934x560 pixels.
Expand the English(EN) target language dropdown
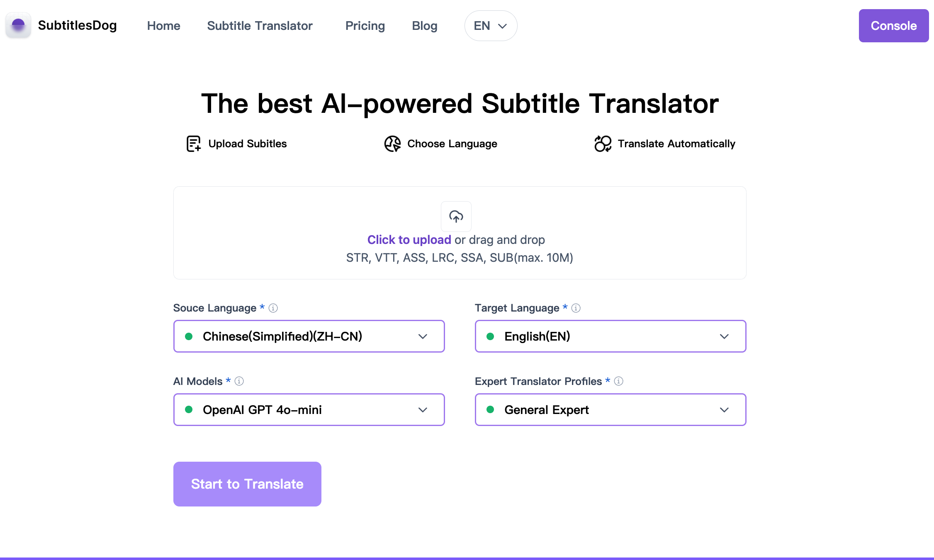coord(611,336)
